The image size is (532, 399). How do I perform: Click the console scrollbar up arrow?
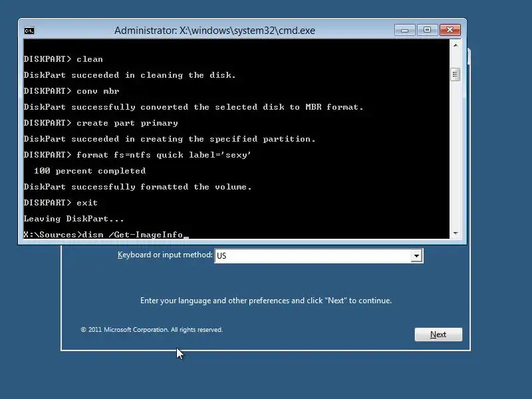coord(456,45)
